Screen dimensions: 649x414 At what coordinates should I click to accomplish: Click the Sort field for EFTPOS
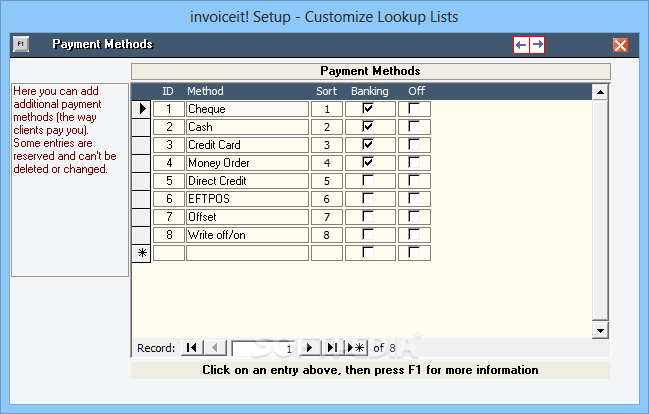pyautogui.click(x=327, y=199)
